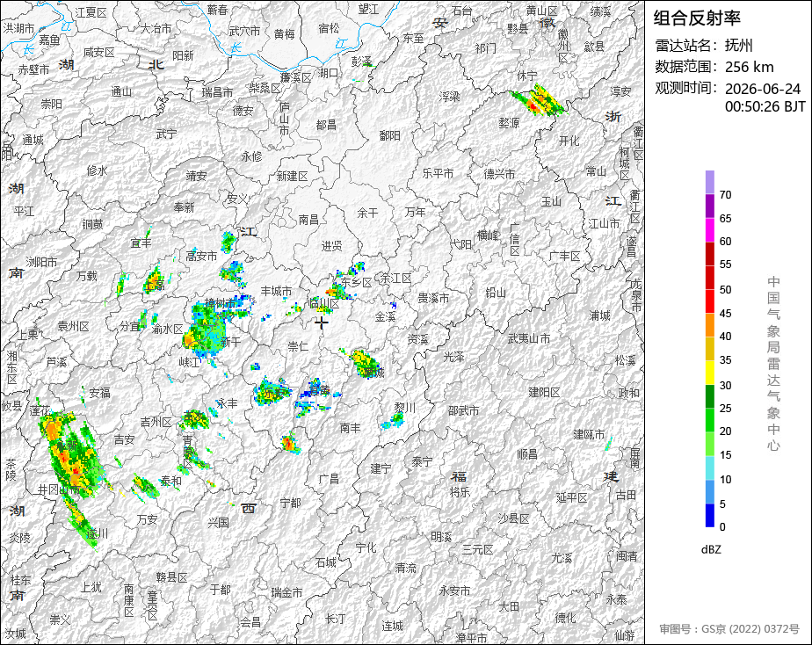The image size is (812, 645).
Task: Select the orange 40–45 dBZ legend swatch
Action: [x=709, y=325]
